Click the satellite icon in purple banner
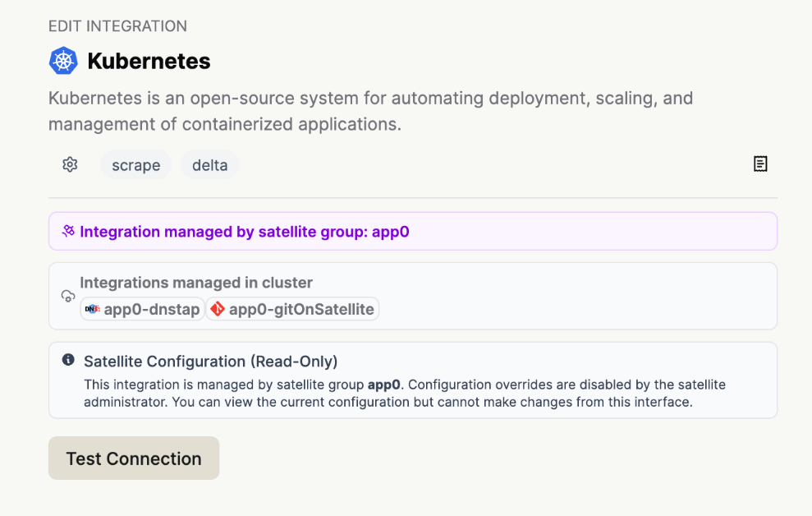The width and height of the screenshot is (812, 516). click(68, 231)
